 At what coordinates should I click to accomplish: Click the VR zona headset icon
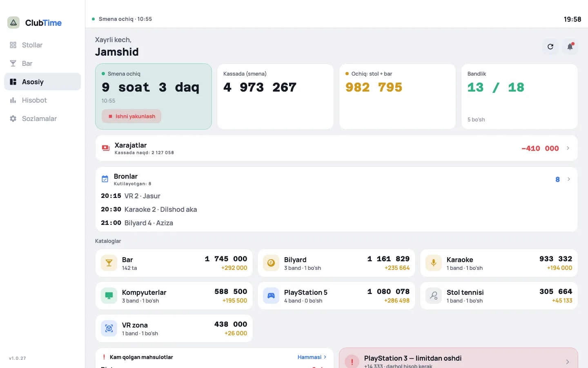click(109, 328)
